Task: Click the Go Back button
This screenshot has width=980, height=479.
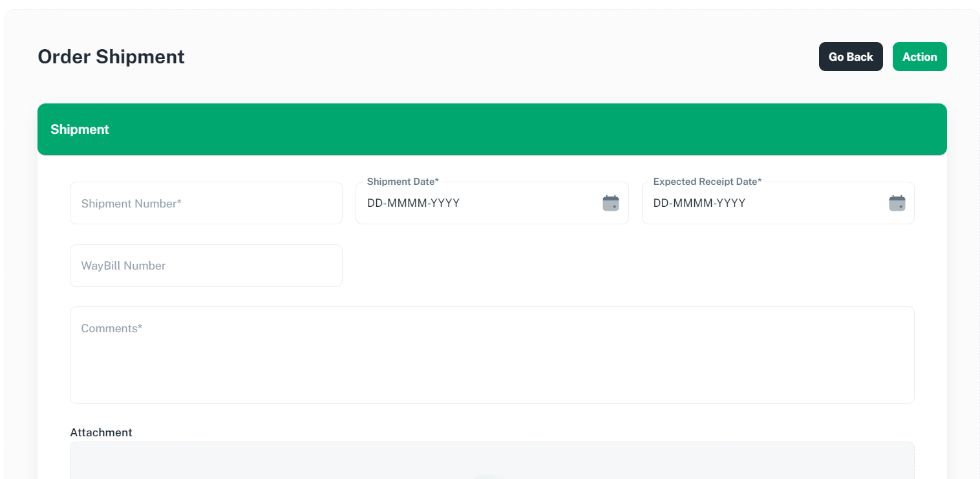Action: 850,57
